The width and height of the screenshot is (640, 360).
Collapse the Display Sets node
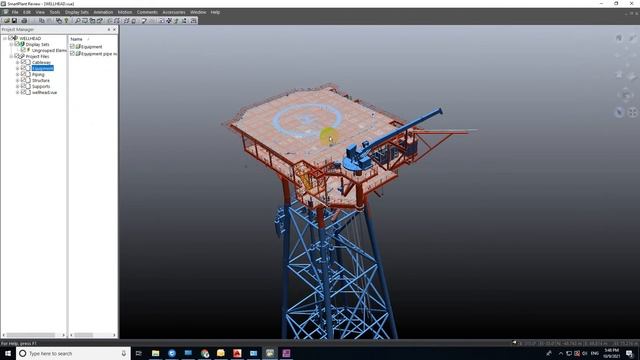[x=11, y=44]
